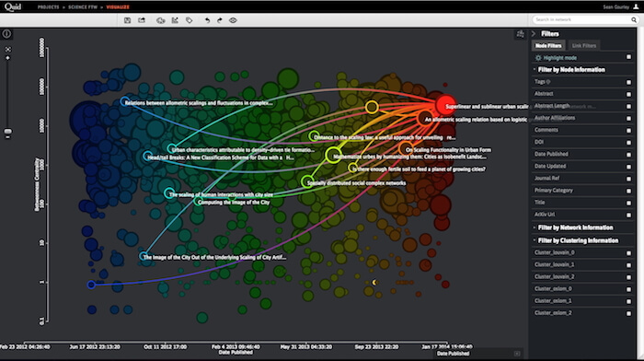The width and height of the screenshot is (644, 361).
Task: Switch to the Link Filters tab
Action: pyautogui.click(x=583, y=46)
